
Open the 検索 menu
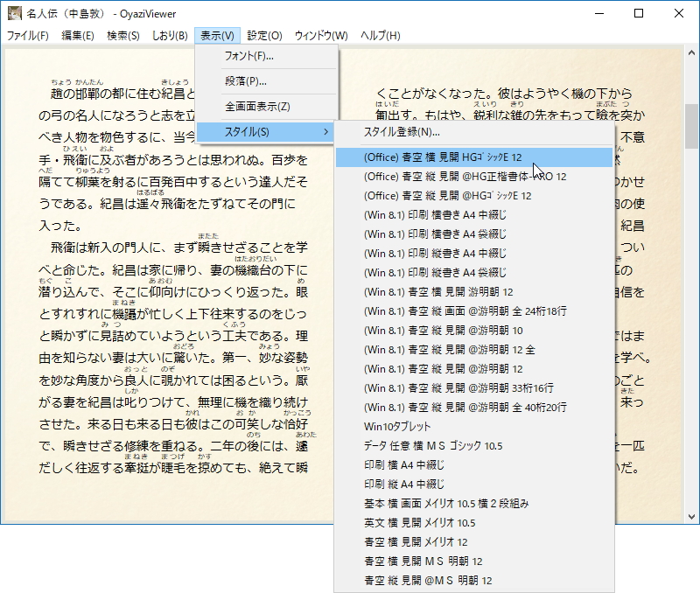pos(123,37)
